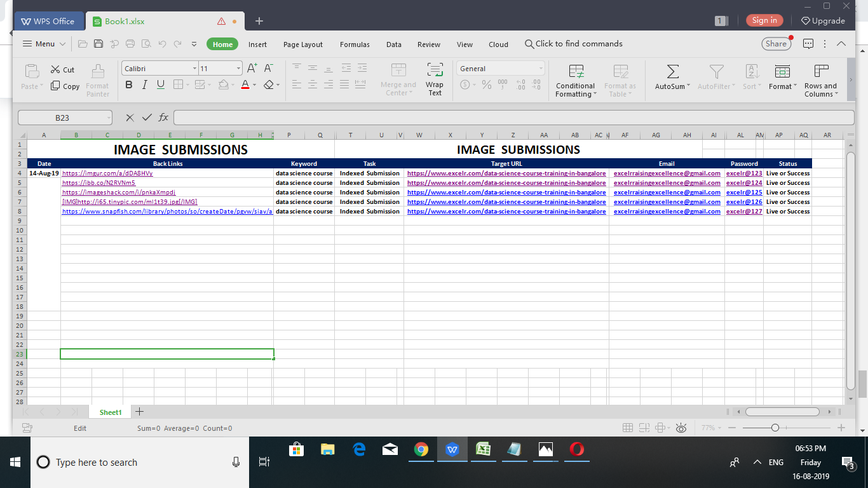
Task: Open the Formulas ribbon tab
Action: 355,44
